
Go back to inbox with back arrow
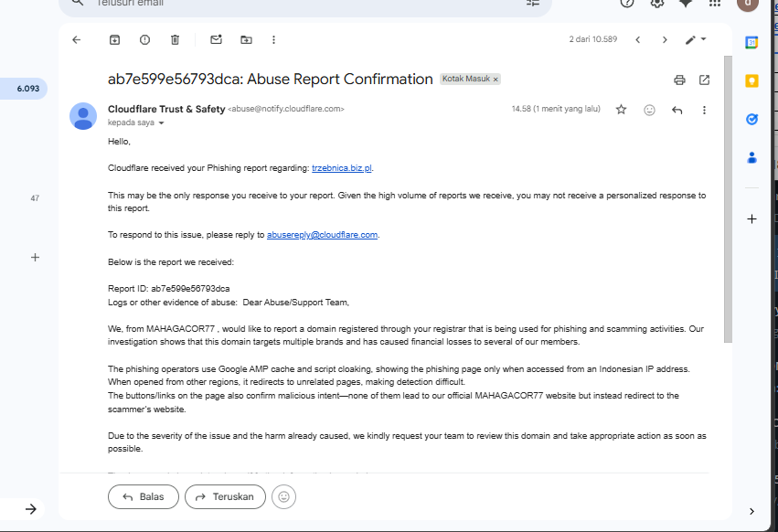pos(77,39)
